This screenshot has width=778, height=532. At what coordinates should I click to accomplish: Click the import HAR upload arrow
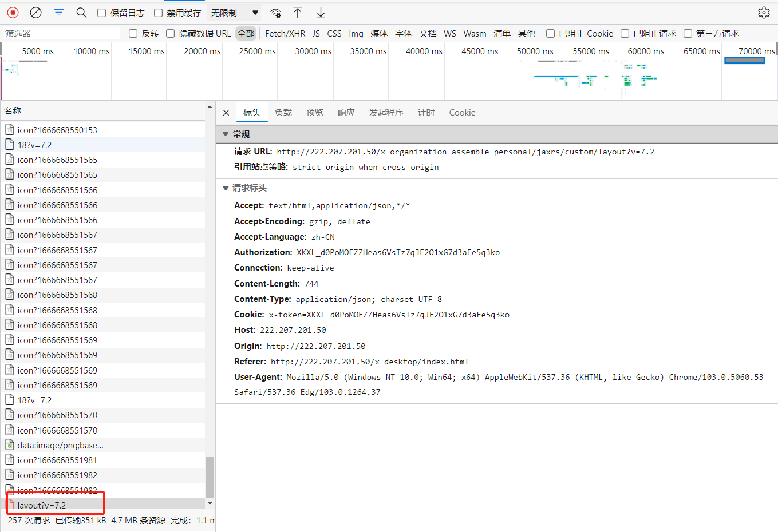(298, 13)
